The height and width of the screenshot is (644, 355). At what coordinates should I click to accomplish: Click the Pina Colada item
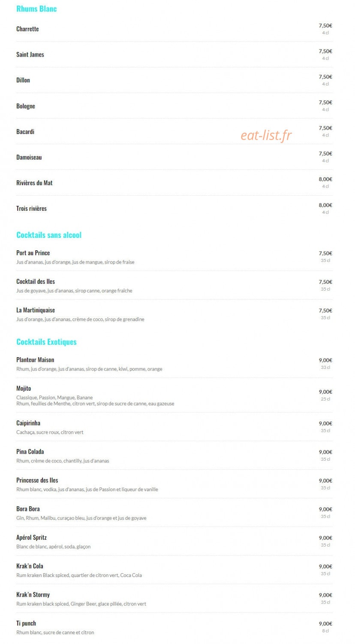(x=30, y=452)
